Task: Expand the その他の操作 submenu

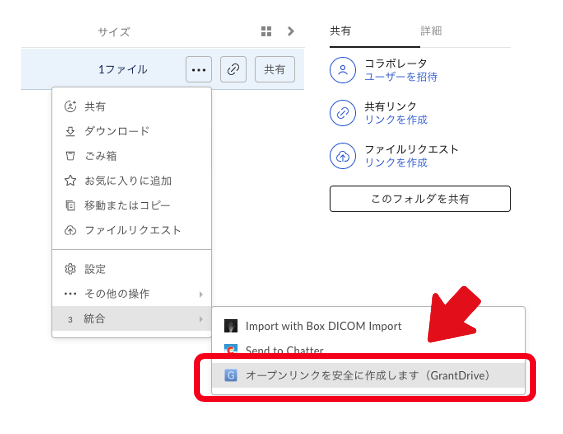Action: pos(131,294)
